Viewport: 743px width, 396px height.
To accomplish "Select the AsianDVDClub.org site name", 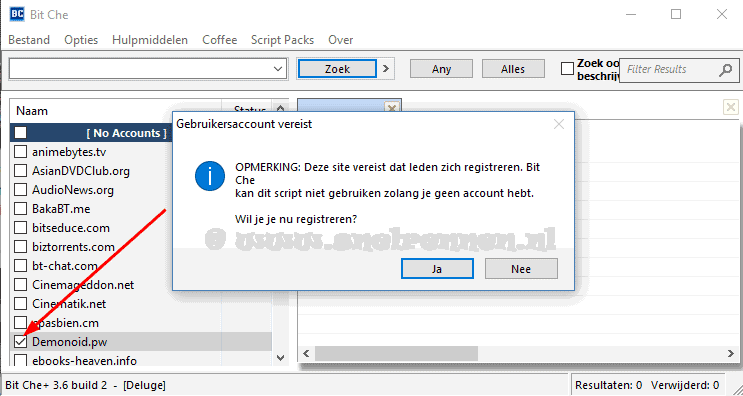I will 81,171.
